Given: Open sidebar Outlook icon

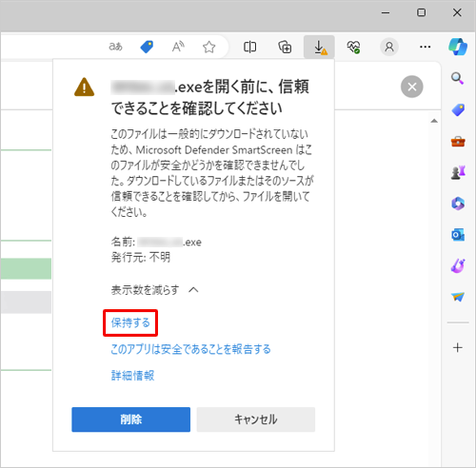Looking at the screenshot, I should (x=458, y=235).
